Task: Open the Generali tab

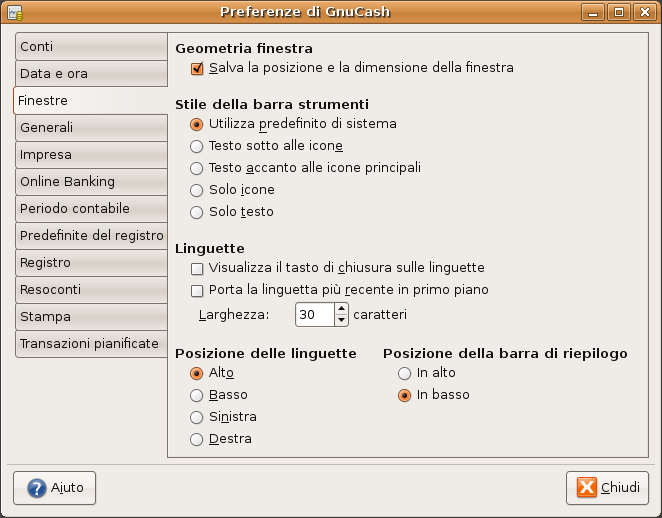Action: point(92,127)
